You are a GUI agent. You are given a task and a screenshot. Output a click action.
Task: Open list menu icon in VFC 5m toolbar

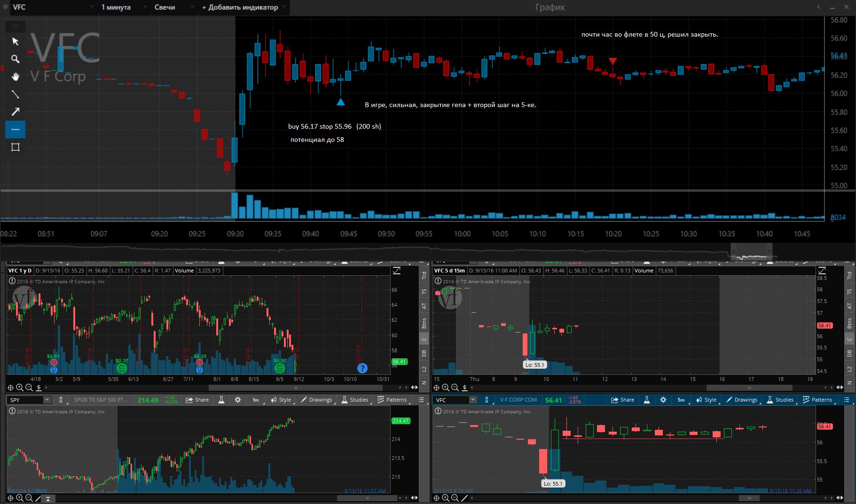pos(847,400)
